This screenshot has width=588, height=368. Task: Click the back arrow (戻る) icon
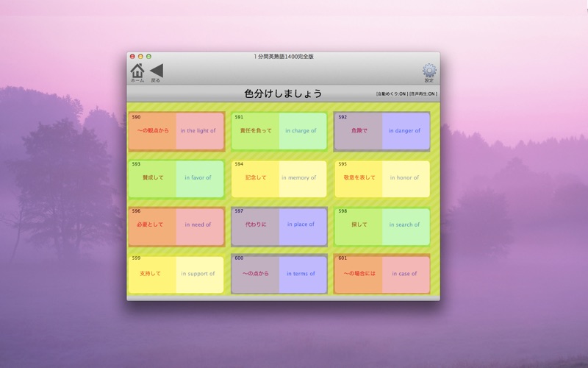(157, 72)
